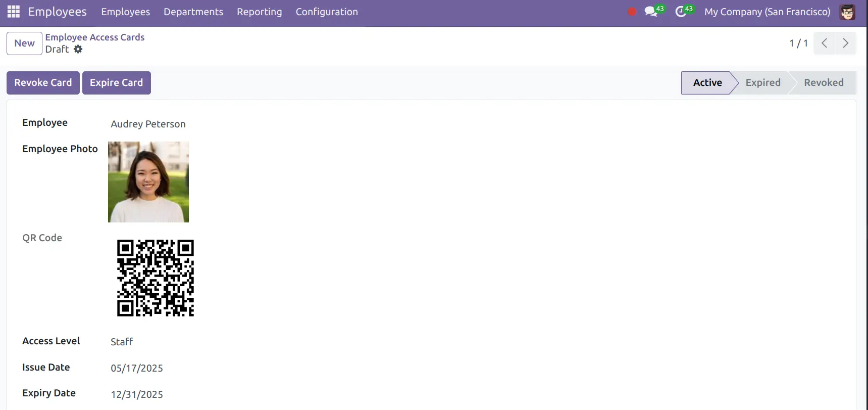Go to next record arrow

pos(845,43)
